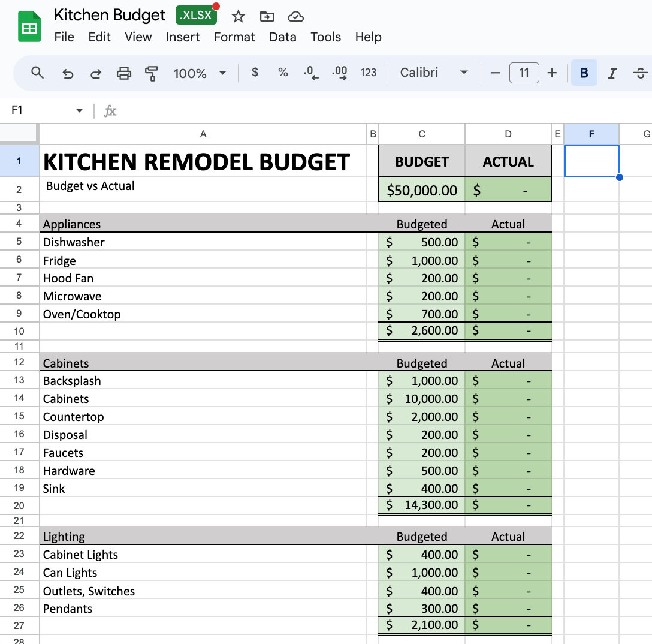Click the Undo icon
The width and height of the screenshot is (652, 644).
68,73
